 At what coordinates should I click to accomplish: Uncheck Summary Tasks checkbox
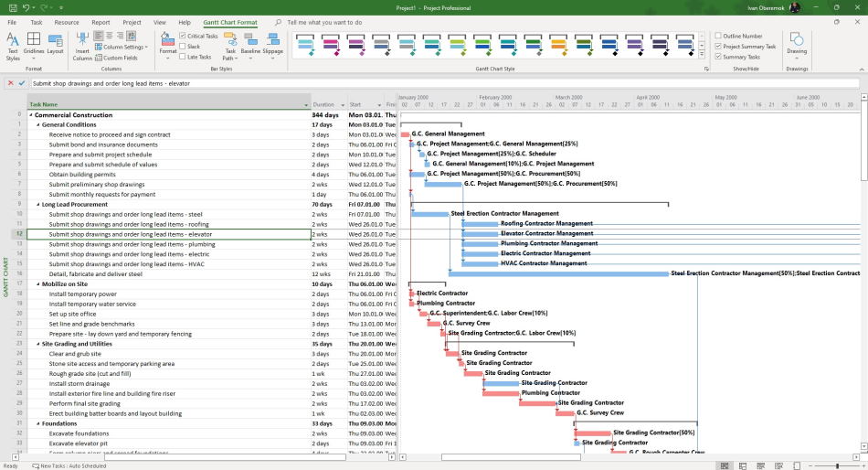[x=718, y=57]
